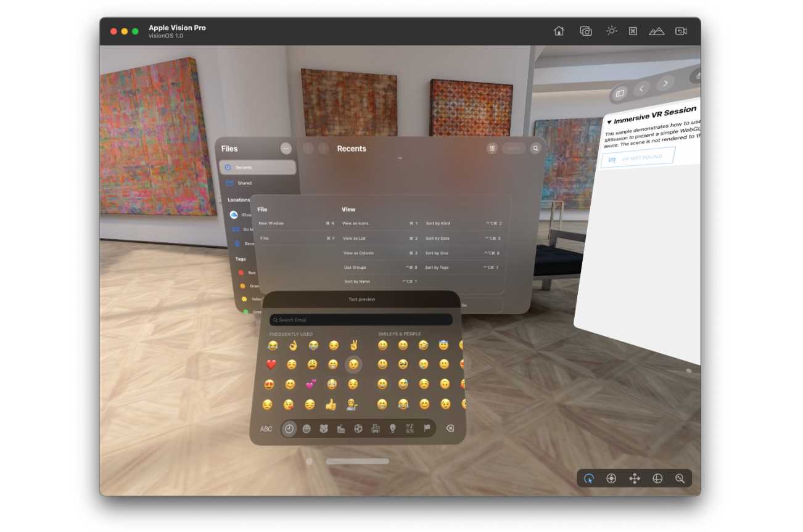Choose Sort by Date

(463, 238)
